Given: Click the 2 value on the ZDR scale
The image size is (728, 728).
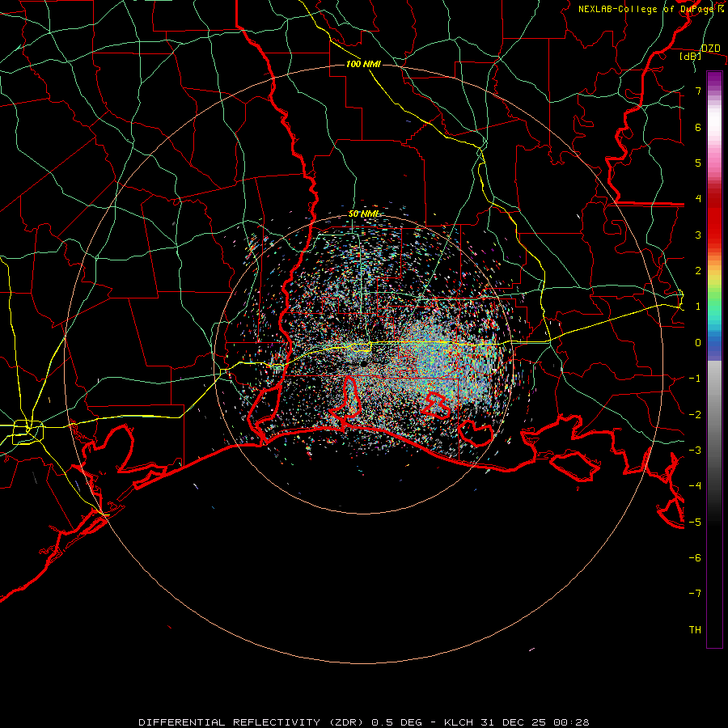Looking at the screenshot, I should pos(698,271).
